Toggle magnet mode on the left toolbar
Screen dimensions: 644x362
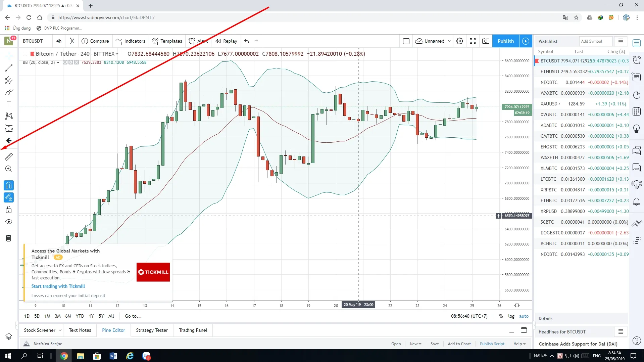(x=9, y=185)
